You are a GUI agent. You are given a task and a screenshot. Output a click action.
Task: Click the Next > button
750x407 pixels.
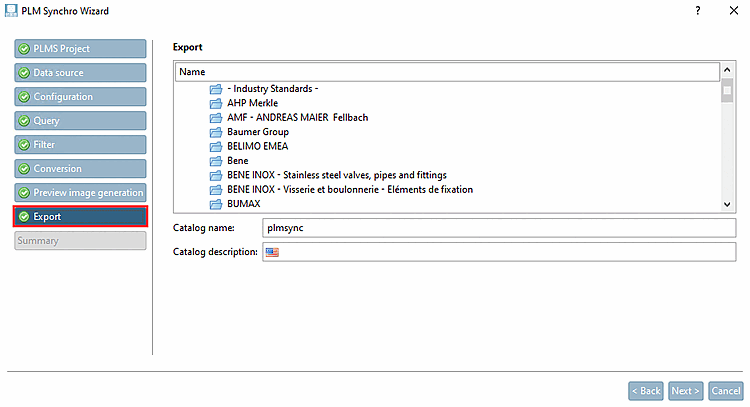pyautogui.click(x=685, y=391)
